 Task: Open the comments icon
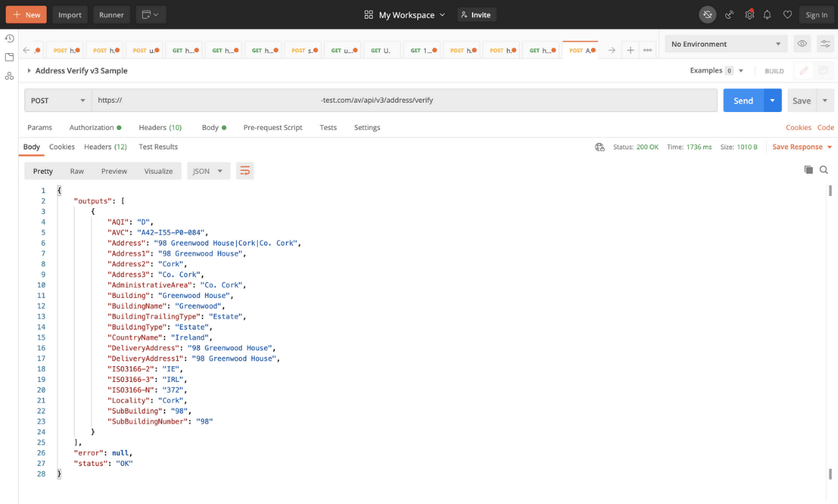click(x=823, y=70)
